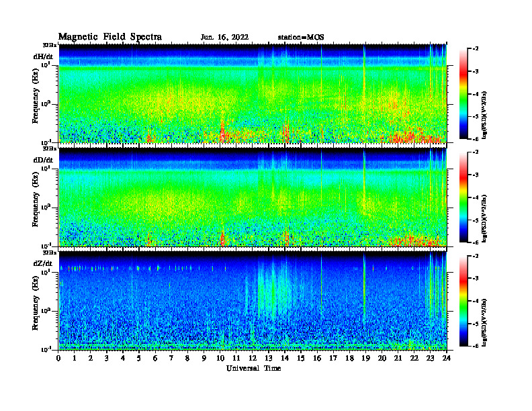Click hour '14' on the time axis
This screenshot has width=532, height=411.
click(x=285, y=358)
